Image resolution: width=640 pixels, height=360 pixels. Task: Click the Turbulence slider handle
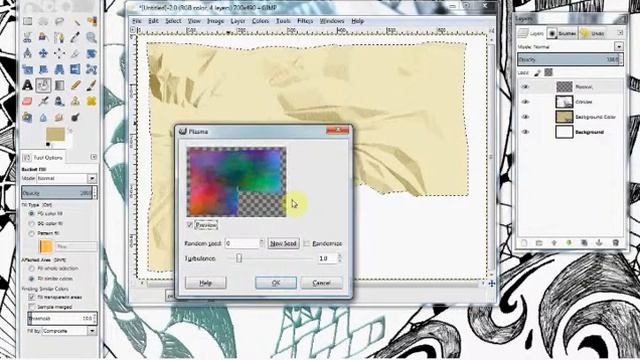[239, 258]
